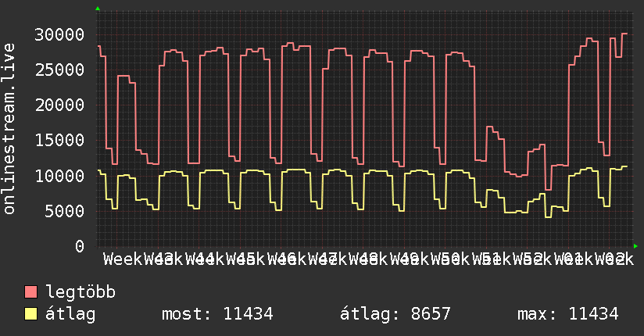The width and height of the screenshot is (644, 336).
Task: Click the Week 46 x-axis marker
Action: point(287,259)
